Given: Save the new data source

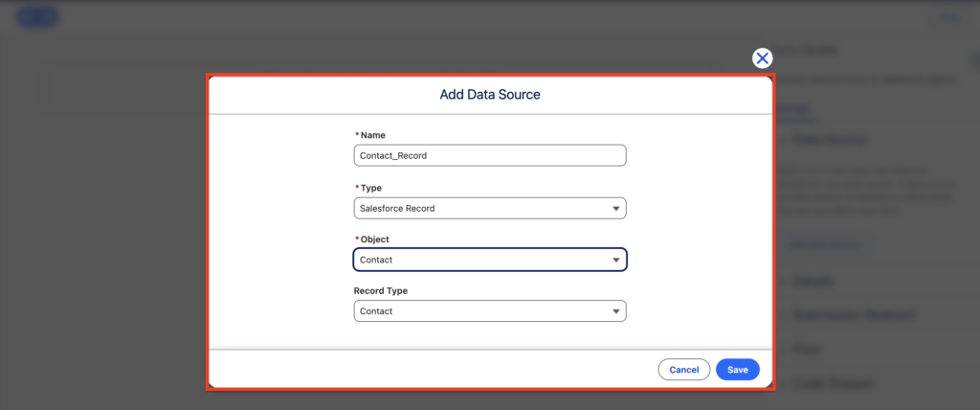Looking at the screenshot, I should point(737,370).
